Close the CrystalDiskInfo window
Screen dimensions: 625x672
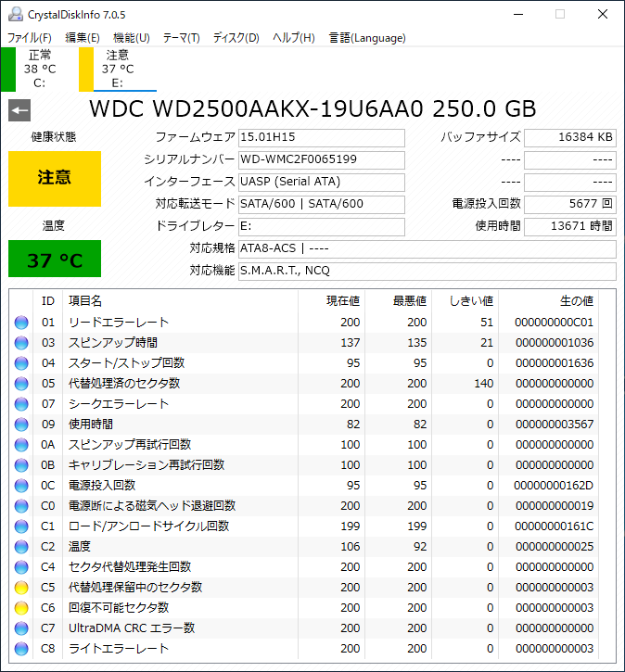[x=603, y=14]
